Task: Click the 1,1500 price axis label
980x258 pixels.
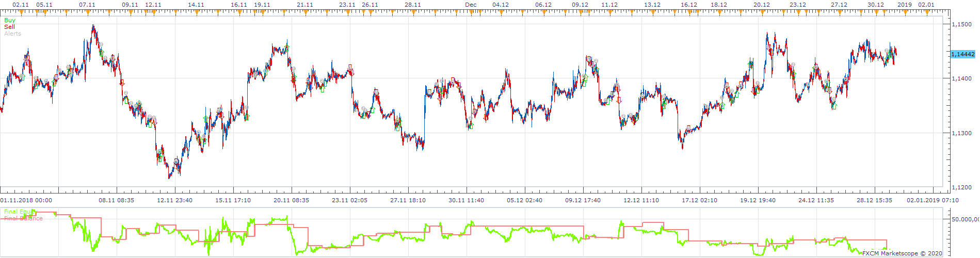Action: point(961,24)
